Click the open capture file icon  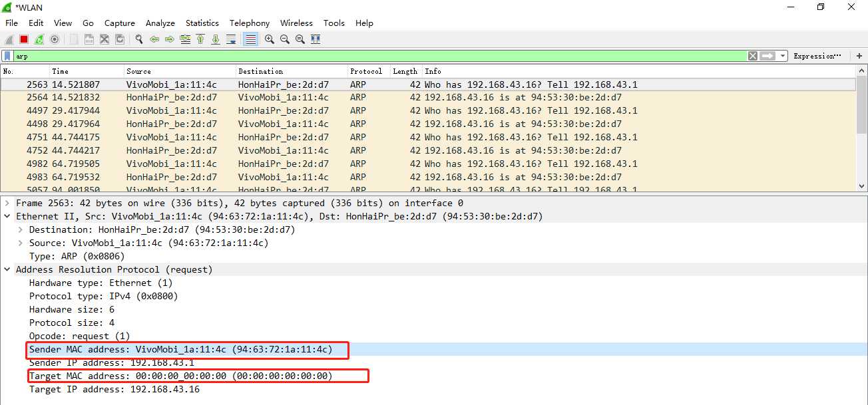click(x=73, y=39)
